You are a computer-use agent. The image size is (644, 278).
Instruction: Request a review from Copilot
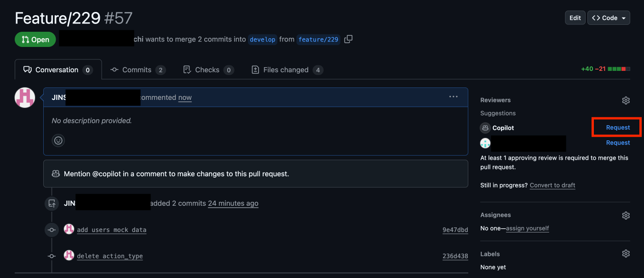[x=618, y=127]
